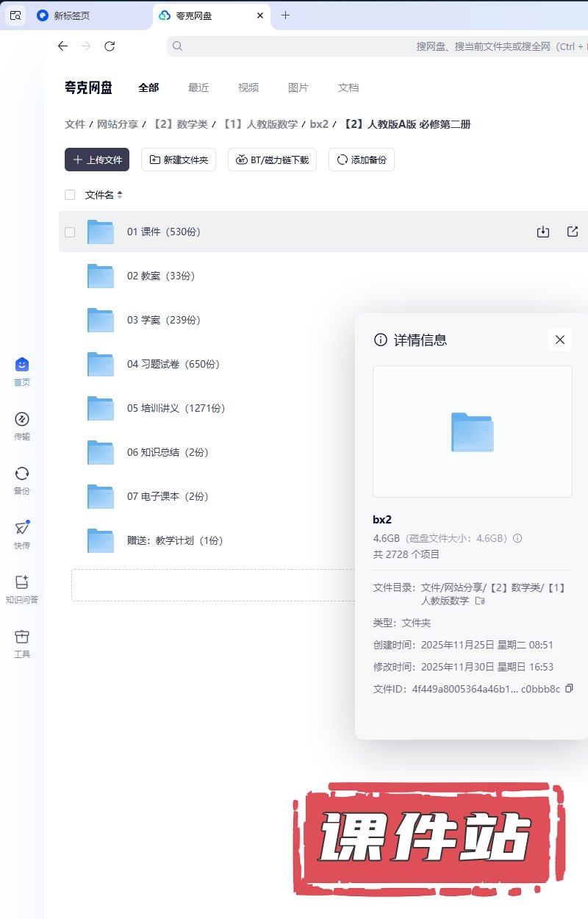
Task: Toggle the select-all checkbox beside 文件名
Action: [70, 195]
